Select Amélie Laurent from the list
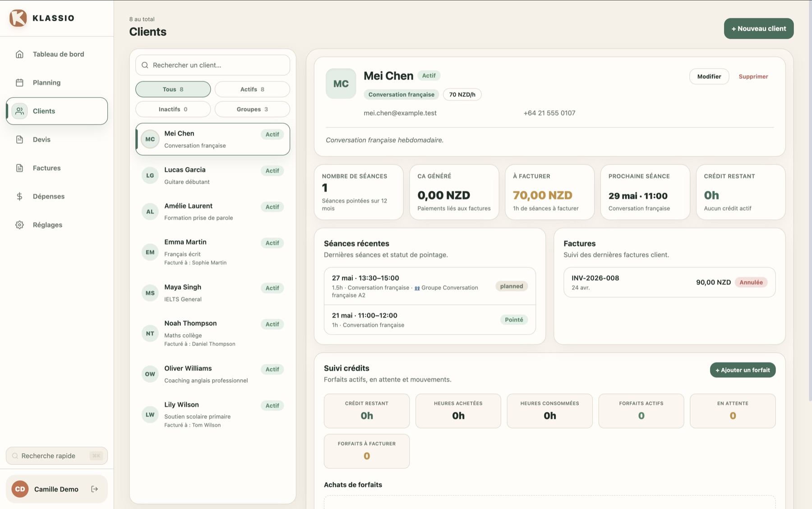Image resolution: width=812 pixels, height=509 pixels. tap(212, 211)
